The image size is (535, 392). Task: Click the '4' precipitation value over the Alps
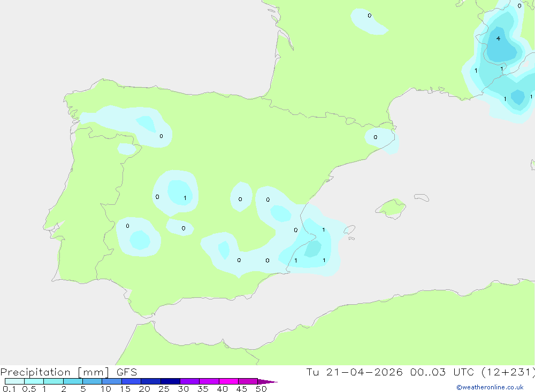tap(498, 39)
